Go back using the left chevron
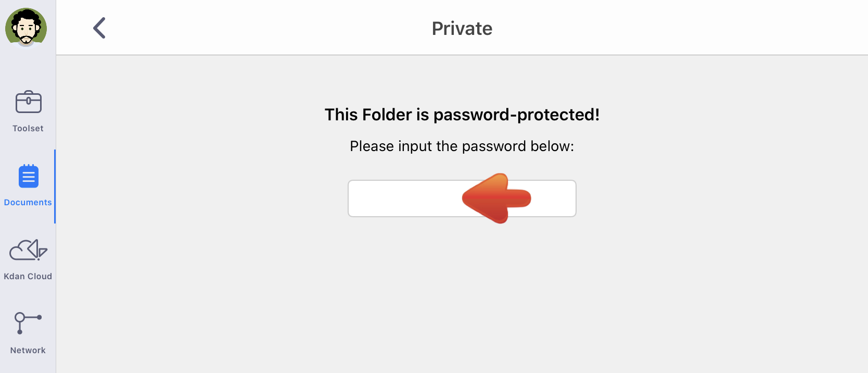Screen dimensions: 868x373 [99, 28]
